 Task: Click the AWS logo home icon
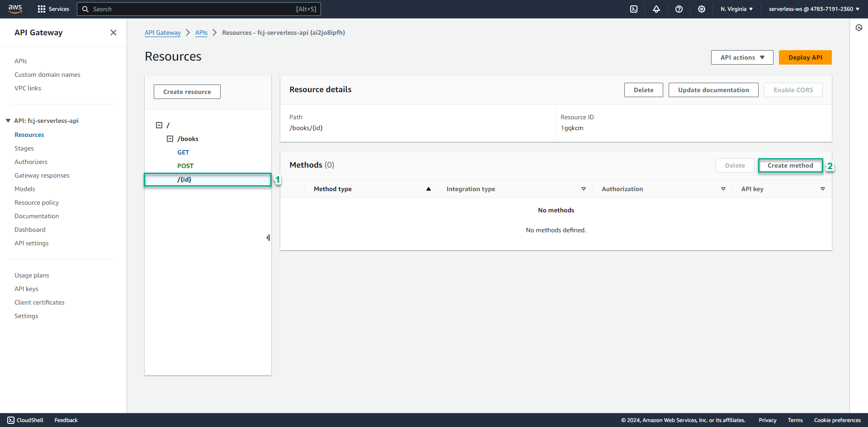[x=15, y=9]
